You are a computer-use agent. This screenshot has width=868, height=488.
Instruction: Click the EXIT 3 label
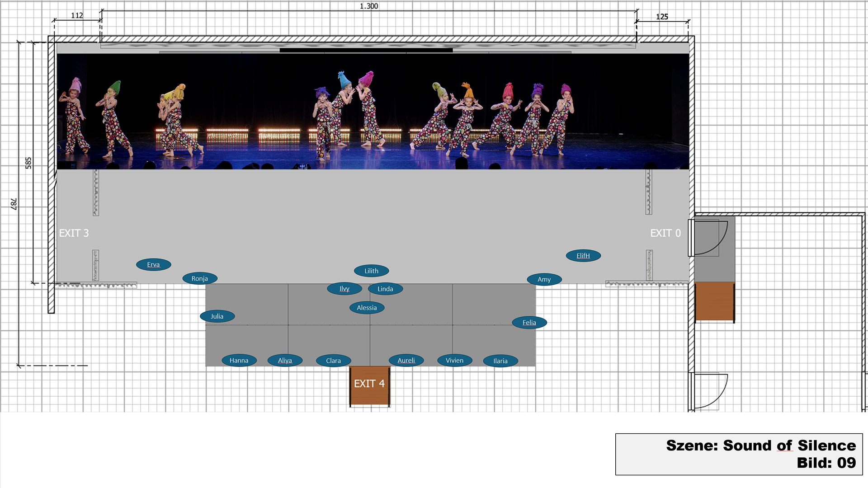(74, 233)
